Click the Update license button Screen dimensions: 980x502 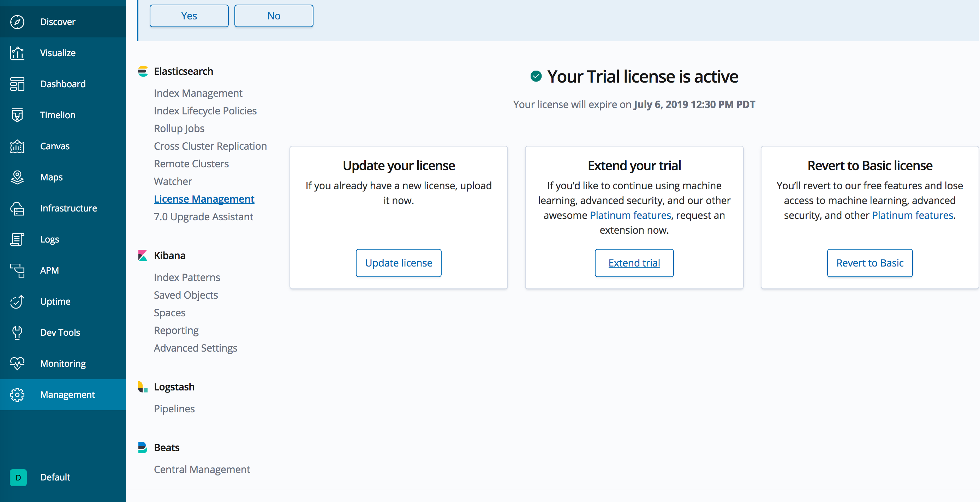[x=398, y=263]
